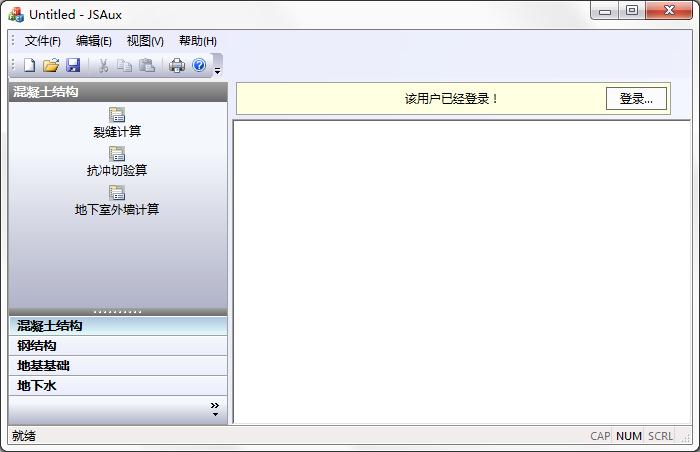
Task: Open the 帮助(H) menu
Action: pos(198,41)
